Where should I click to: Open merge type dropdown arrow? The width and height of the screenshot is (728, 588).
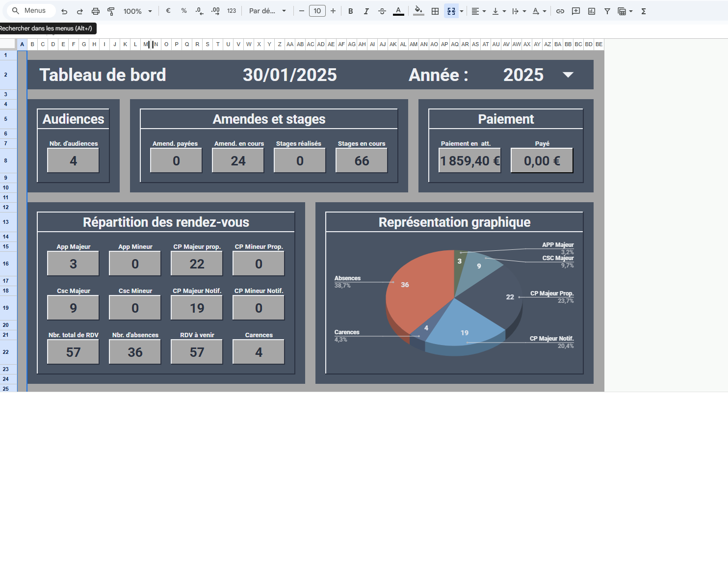click(462, 11)
